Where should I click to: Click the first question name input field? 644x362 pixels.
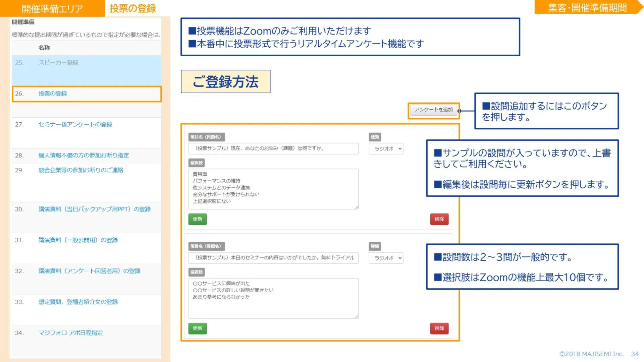coord(273,148)
